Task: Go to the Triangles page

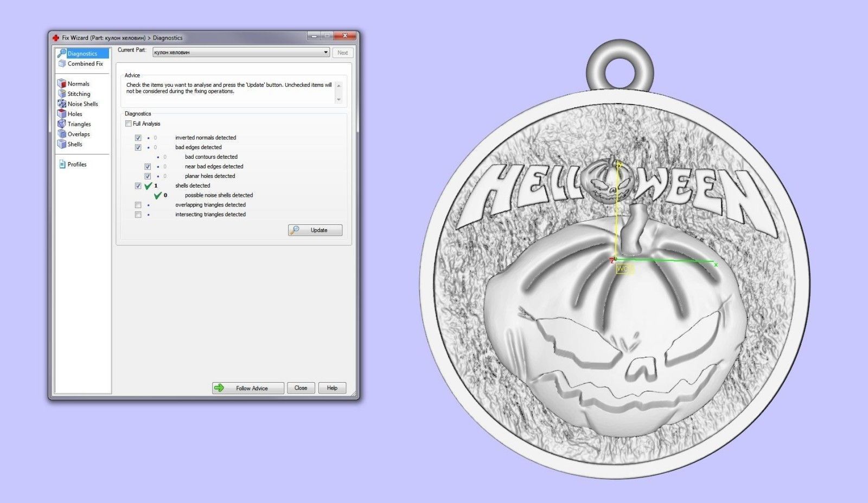Action: point(79,124)
